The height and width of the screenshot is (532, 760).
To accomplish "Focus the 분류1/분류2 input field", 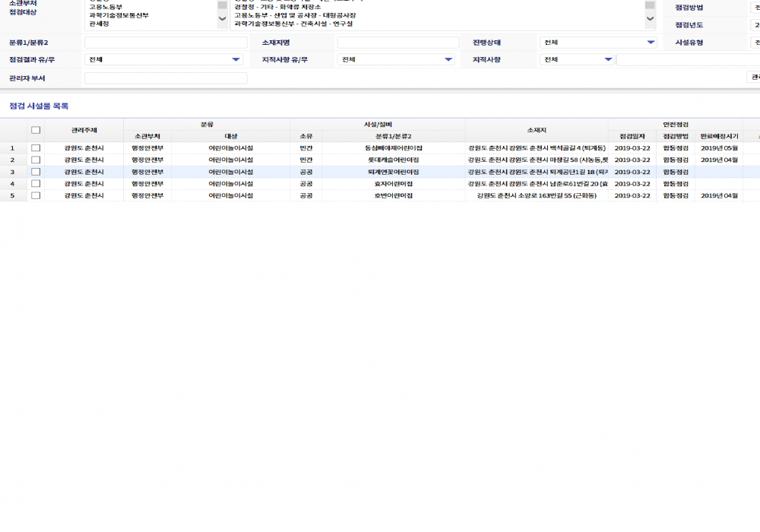I will click(166, 43).
